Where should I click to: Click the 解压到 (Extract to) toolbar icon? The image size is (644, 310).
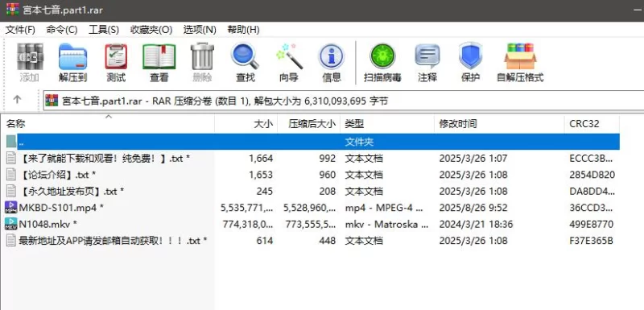(x=72, y=56)
